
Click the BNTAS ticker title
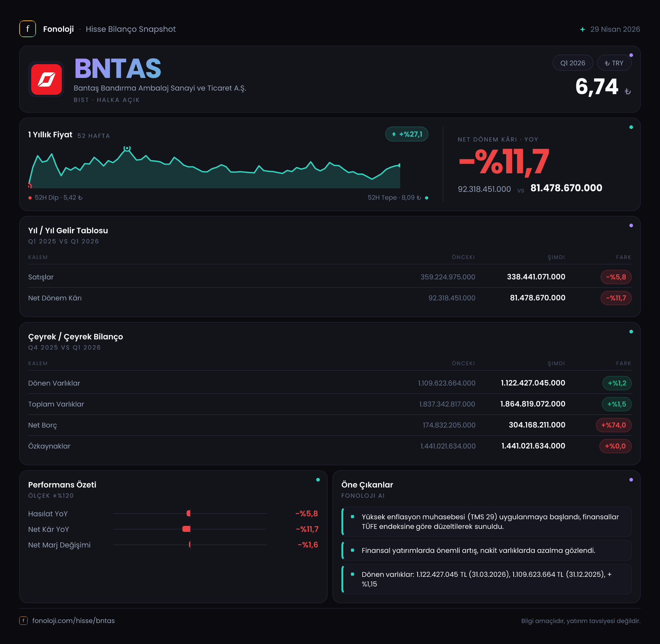pos(117,68)
